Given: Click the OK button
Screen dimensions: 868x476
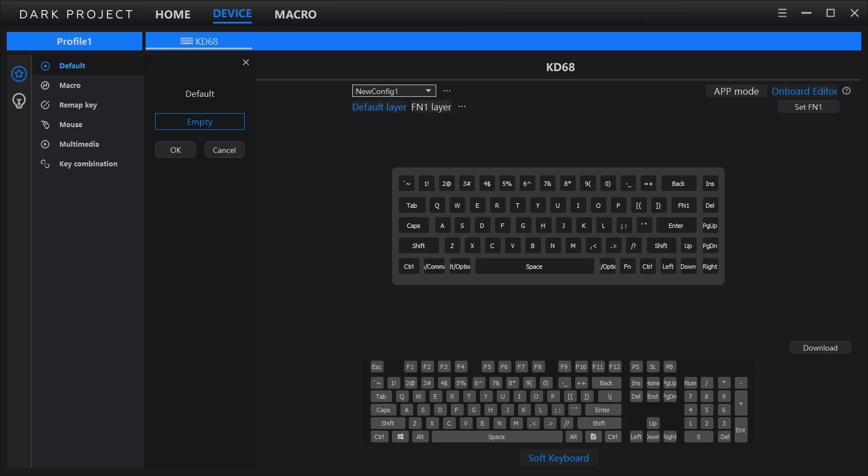Looking at the screenshot, I should (176, 150).
